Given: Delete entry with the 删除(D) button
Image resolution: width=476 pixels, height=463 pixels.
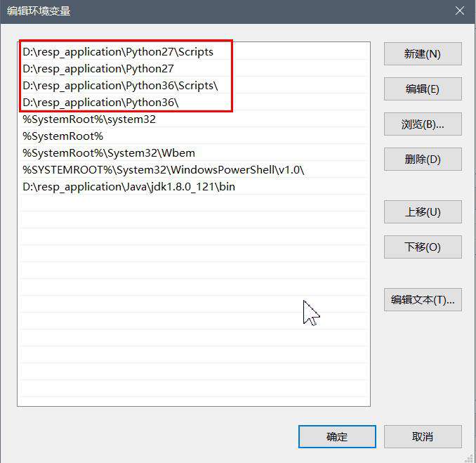Looking at the screenshot, I should coord(423,159).
